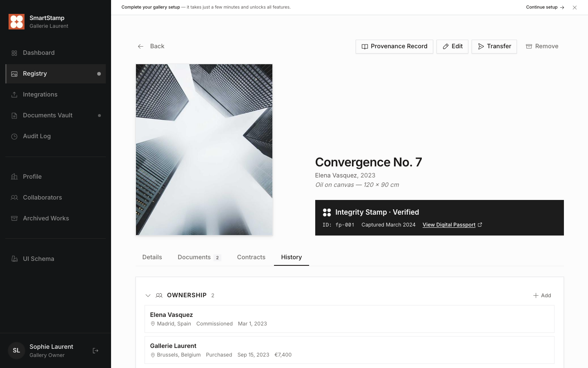Image resolution: width=588 pixels, height=368 pixels.
Task: Open the Audit Log
Action: (56, 136)
